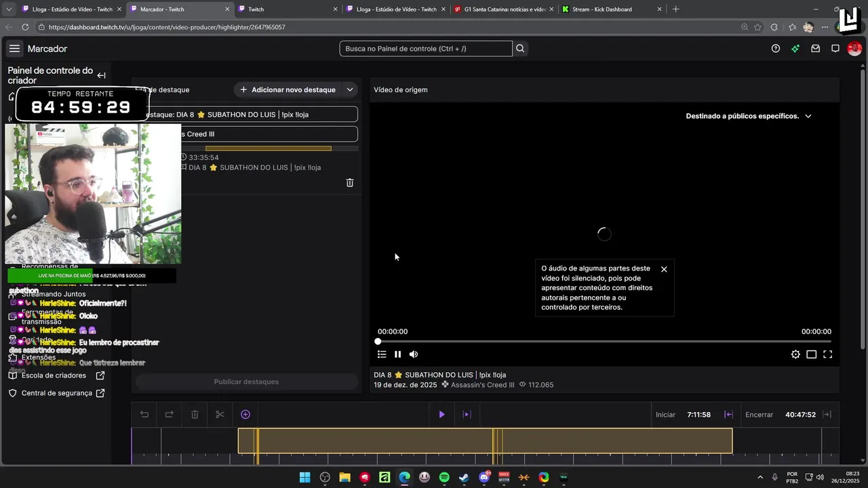
Task: Open OBS Studio from taskbar
Action: click(x=325, y=477)
